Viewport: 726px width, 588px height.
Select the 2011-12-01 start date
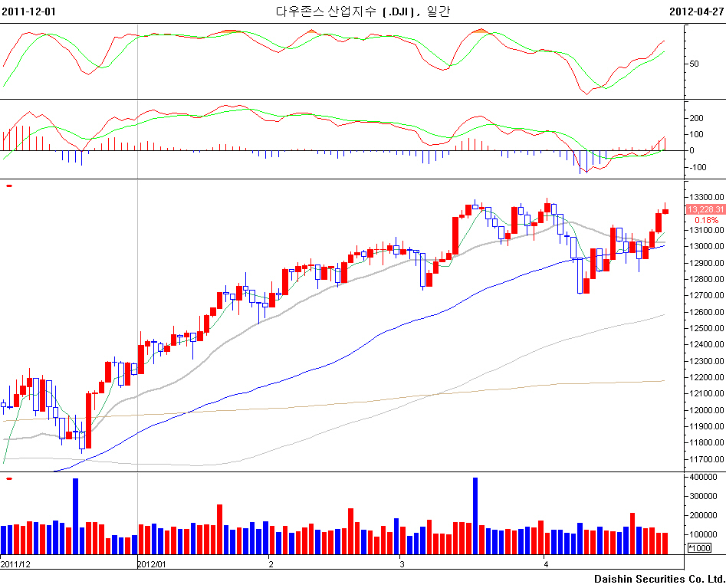[29, 11]
